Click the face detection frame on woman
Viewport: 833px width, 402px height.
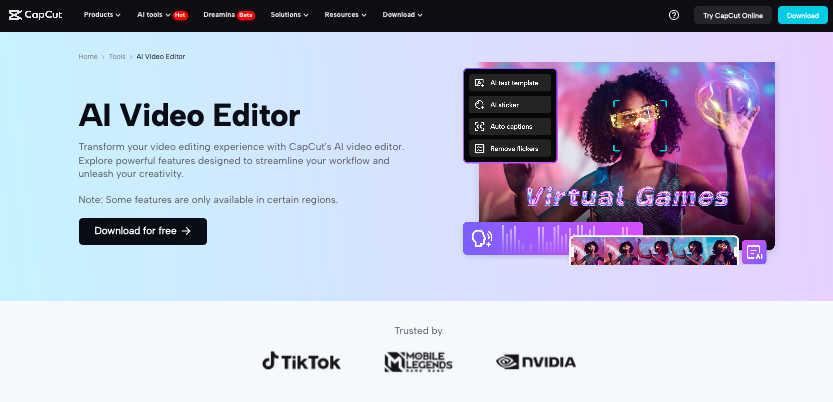coord(640,126)
